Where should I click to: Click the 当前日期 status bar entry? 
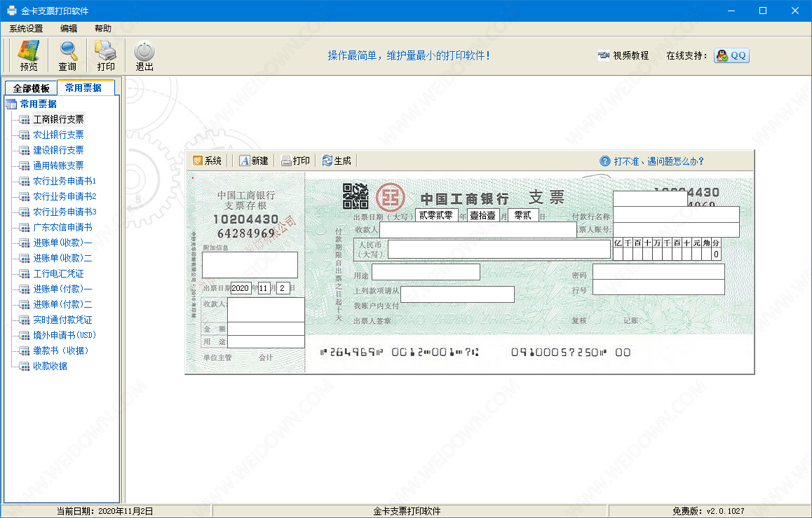coord(105,511)
